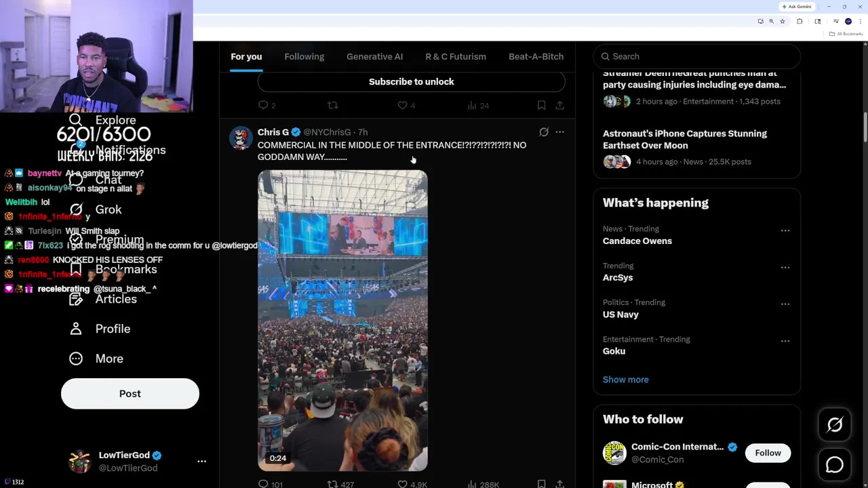Open the All Bookmarks folder
This screenshot has width=868, height=488.
point(846,34)
